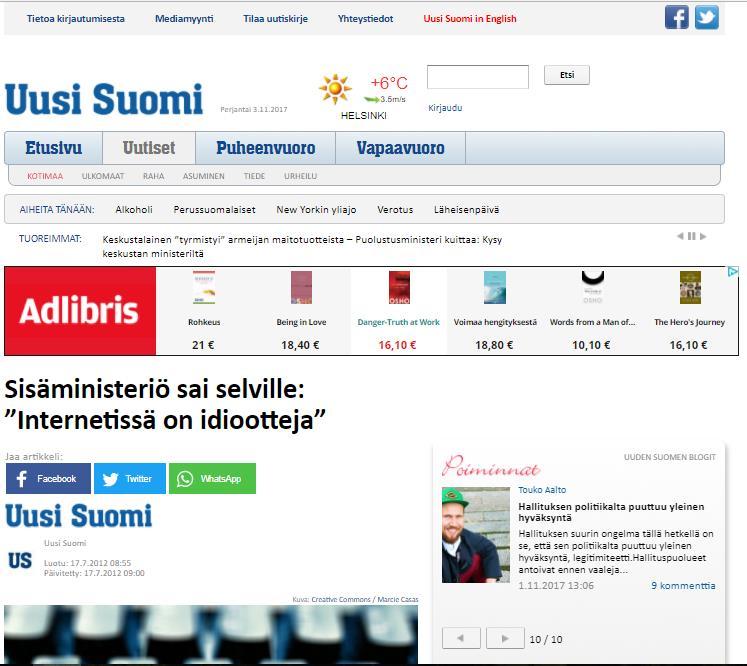Click the Adlibris red logo banner
Viewport: 747px width, 666px height.
[80, 311]
